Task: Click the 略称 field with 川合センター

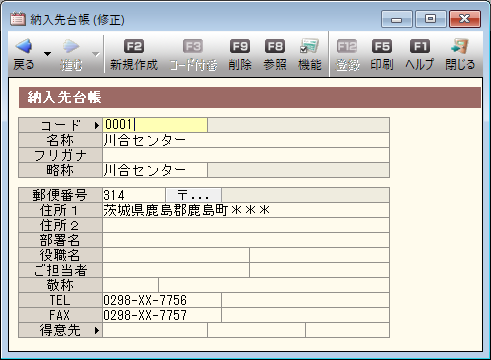Action: coord(155,170)
